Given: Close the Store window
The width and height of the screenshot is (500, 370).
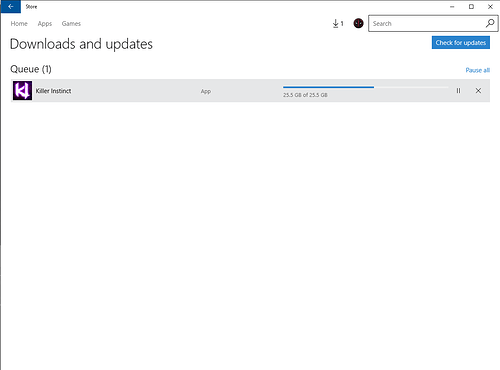Looking at the screenshot, I should click(490, 7).
